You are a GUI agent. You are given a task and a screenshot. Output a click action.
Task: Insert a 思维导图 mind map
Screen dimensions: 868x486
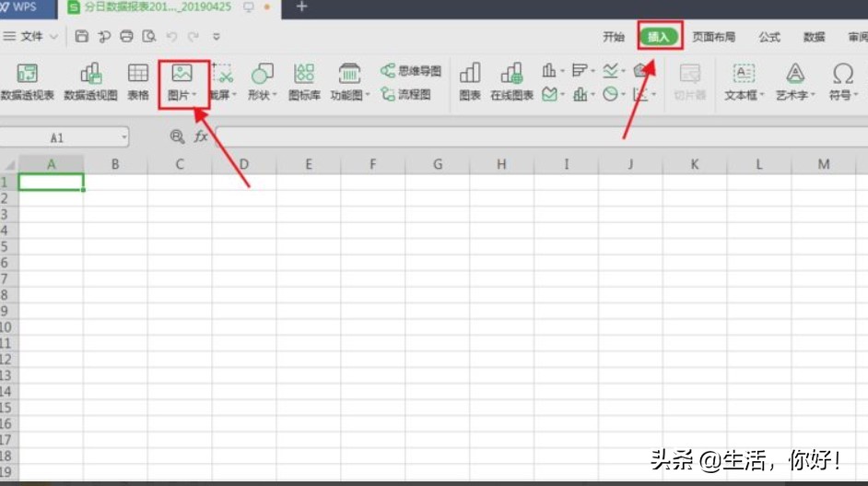[411, 71]
